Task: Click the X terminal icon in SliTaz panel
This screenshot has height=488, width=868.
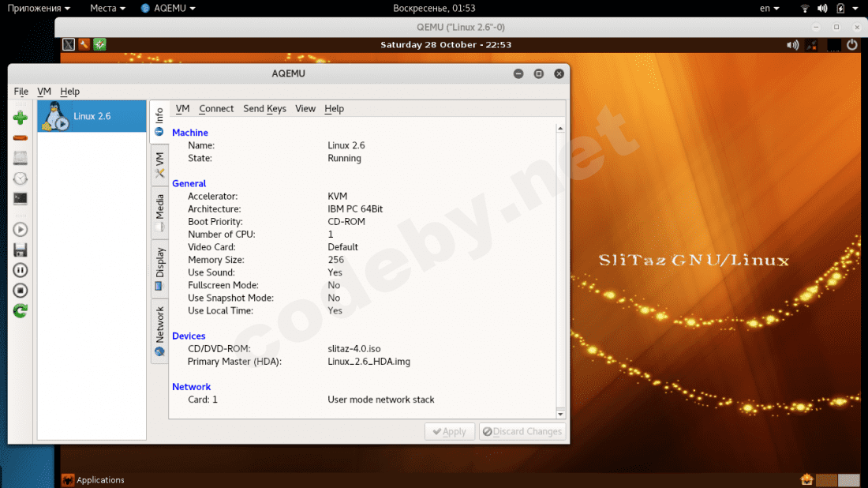Action: 69,44
